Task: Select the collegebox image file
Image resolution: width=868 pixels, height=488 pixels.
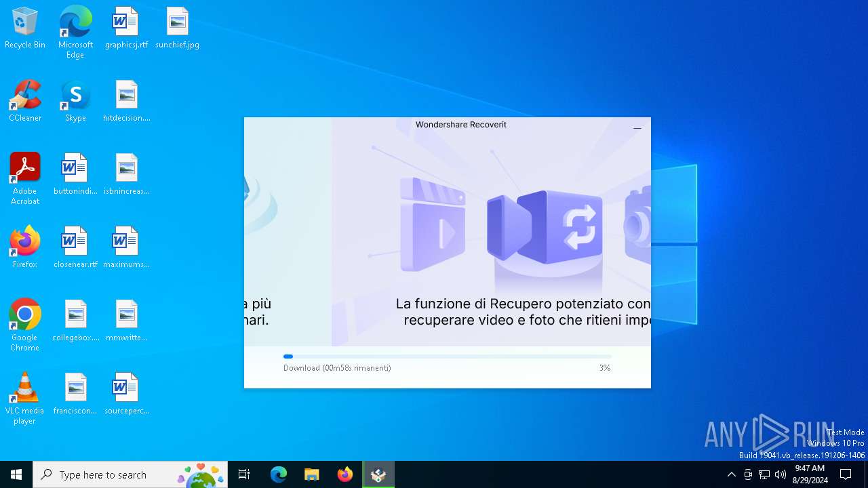Action: 75,321
